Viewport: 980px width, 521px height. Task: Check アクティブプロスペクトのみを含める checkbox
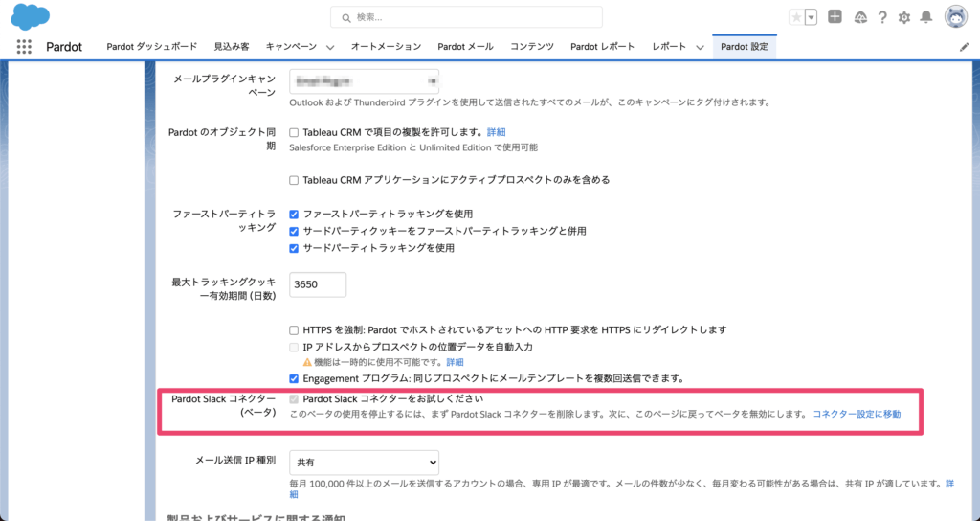(x=294, y=180)
